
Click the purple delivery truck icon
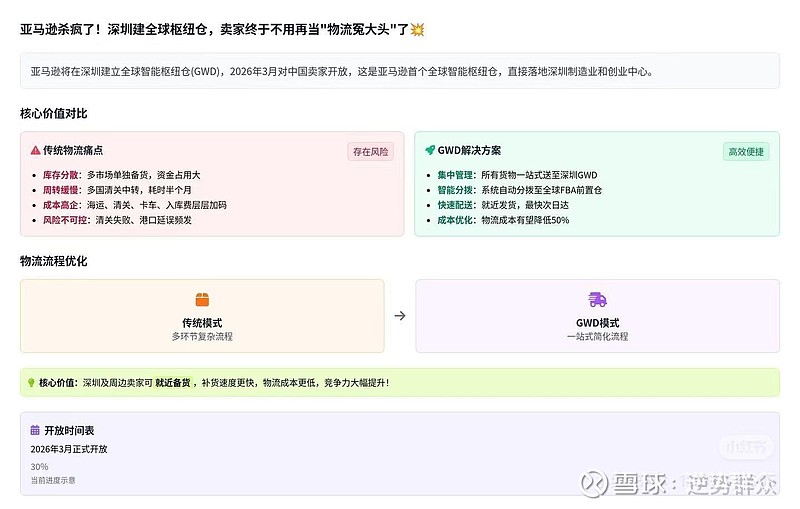pos(597,299)
